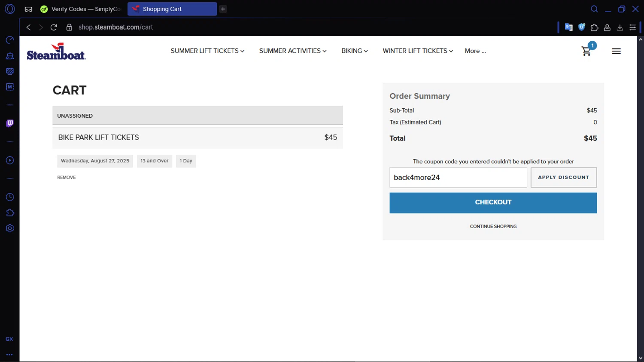Click the Apply Discount button

click(x=563, y=177)
